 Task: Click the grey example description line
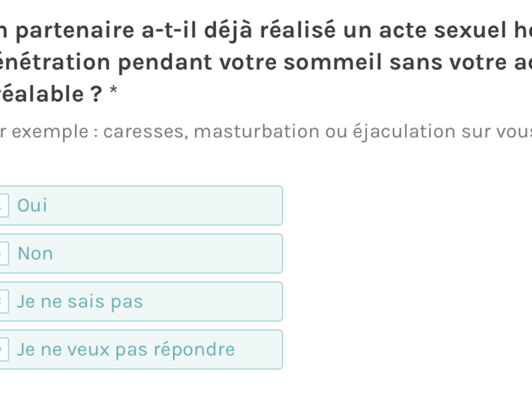point(266,132)
